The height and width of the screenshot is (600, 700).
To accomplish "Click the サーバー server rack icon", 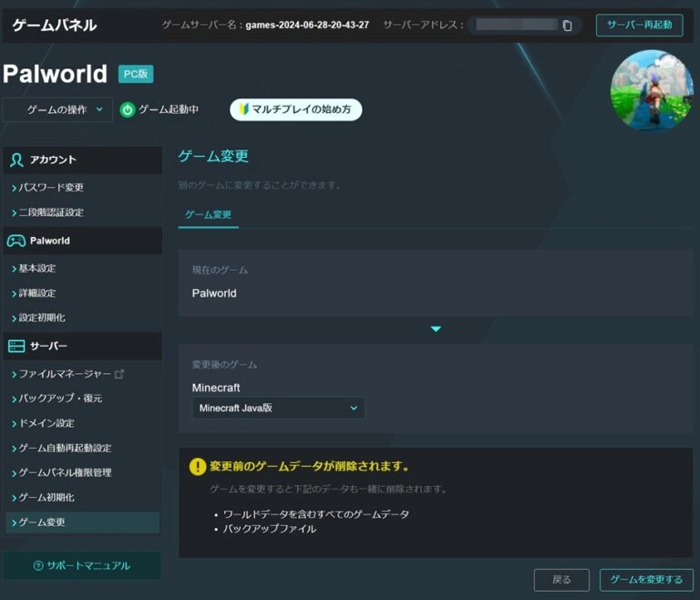I will click(x=16, y=347).
